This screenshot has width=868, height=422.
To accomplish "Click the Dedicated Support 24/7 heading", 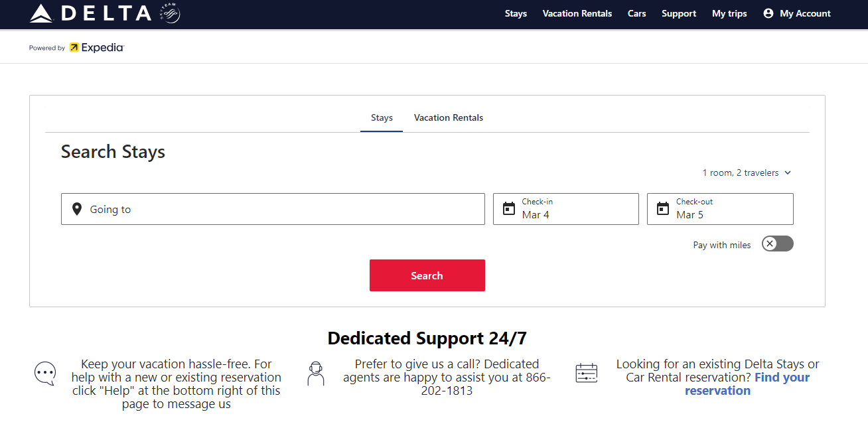I will click(x=427, y=338).
